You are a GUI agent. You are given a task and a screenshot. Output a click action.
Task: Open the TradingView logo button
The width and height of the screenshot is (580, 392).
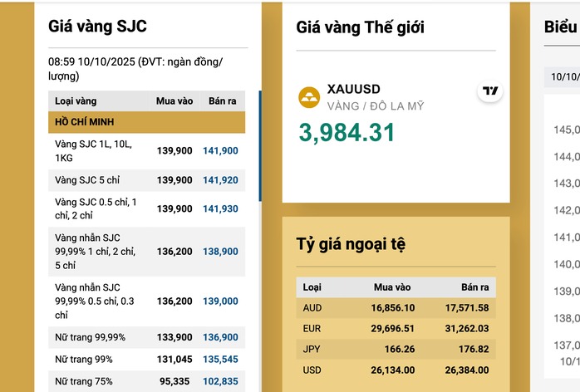tap(490, 91)
